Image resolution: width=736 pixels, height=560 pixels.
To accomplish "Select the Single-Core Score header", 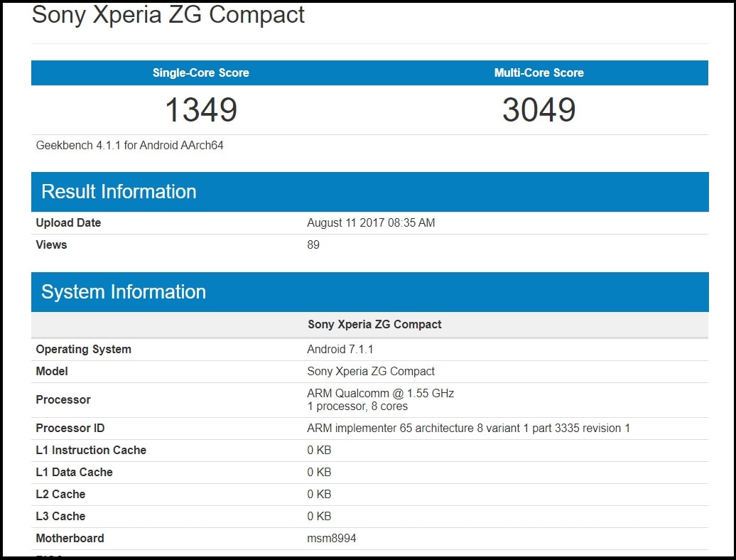I will [x=201, y=72].
